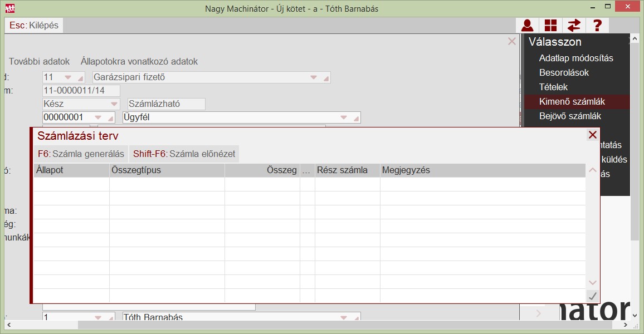Click the Válasszon panel heading
The height and width of the screenshot is (334, 644).
[x=555, y=42]
